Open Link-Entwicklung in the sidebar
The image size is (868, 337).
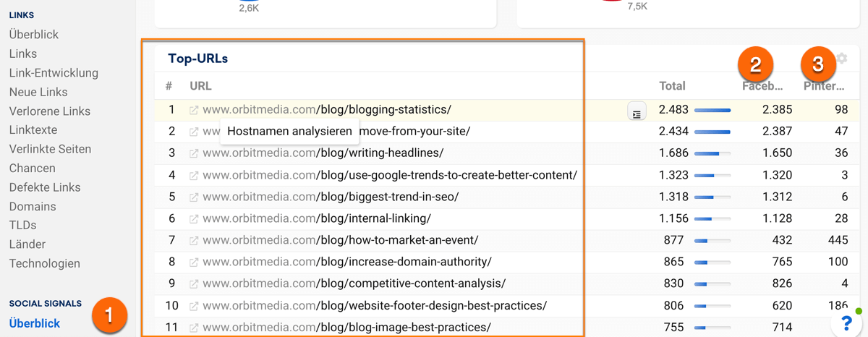click(x=54, y=73)
